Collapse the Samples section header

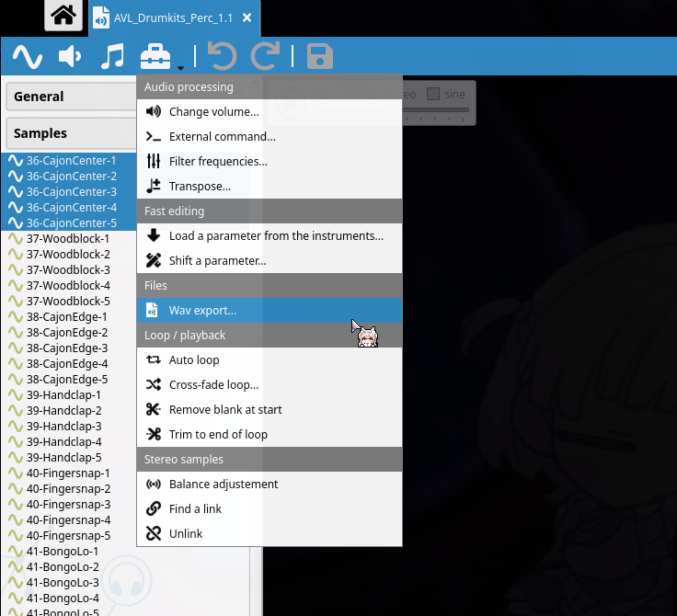coord(72,133)
